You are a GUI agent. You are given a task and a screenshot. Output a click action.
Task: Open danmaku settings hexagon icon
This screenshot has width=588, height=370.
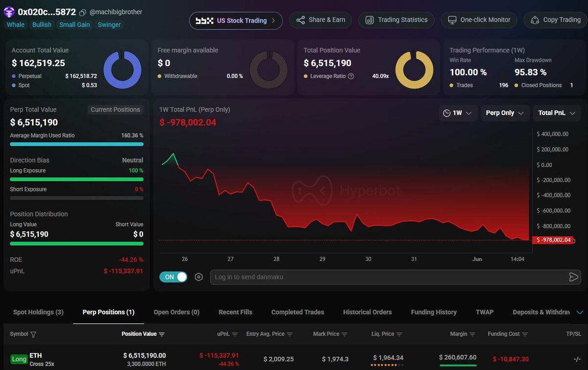click(x=198, y=277)
